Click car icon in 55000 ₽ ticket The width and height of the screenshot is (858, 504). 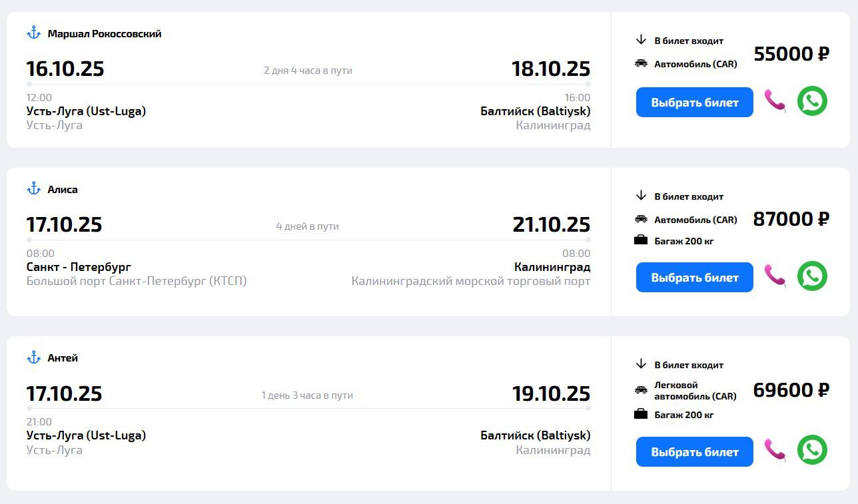[641, 63]
